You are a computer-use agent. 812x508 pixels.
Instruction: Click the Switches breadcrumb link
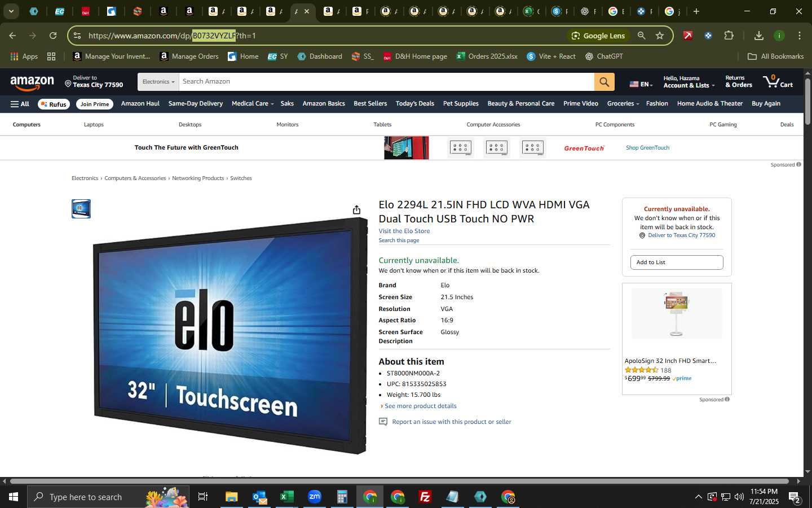(x=241, y=178)
